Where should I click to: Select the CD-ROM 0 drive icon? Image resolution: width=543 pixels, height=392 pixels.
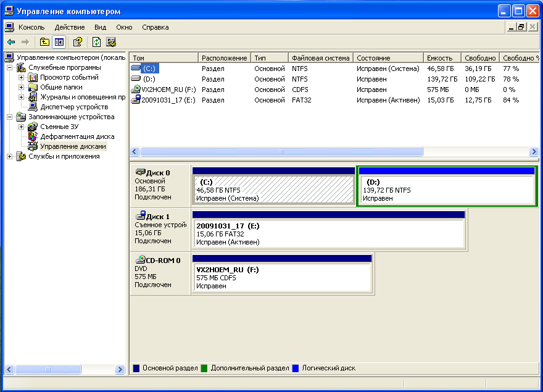tap(140, 260)
